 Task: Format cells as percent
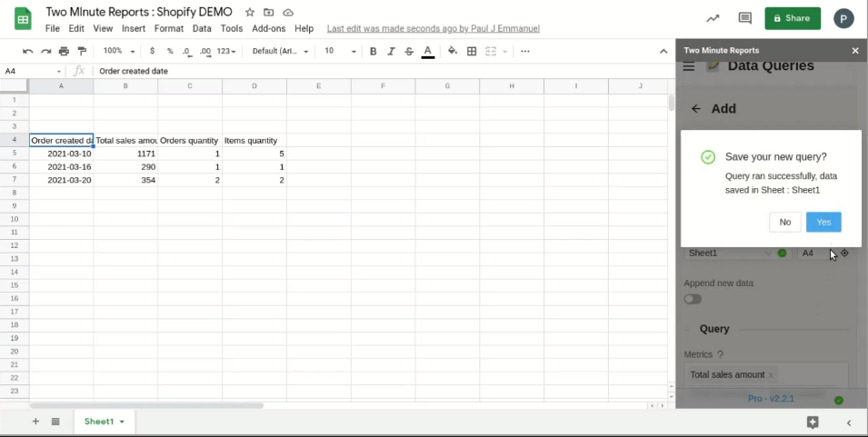coord(170,51)
